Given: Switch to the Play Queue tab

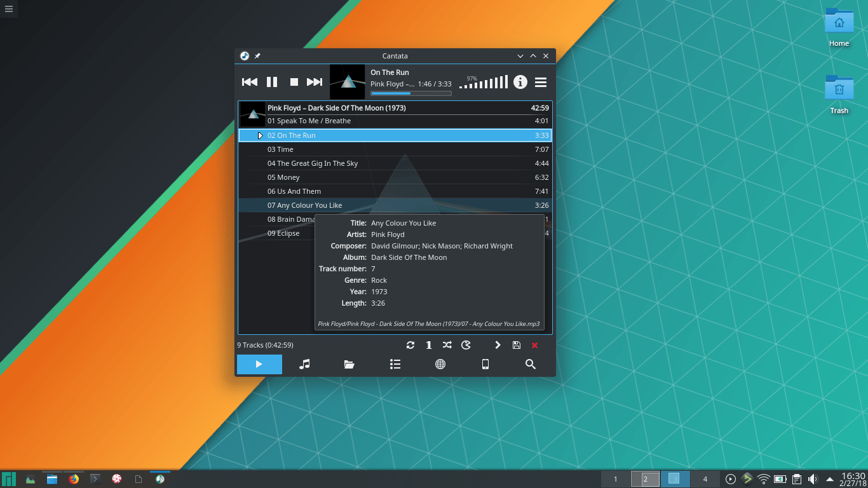Looking at the screenshot, I should [259, 364].
